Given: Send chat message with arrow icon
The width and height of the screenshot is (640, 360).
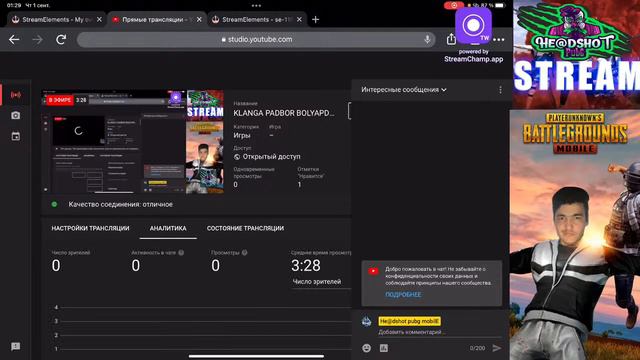Looking at the screenshot, I should tap(496, 348).
